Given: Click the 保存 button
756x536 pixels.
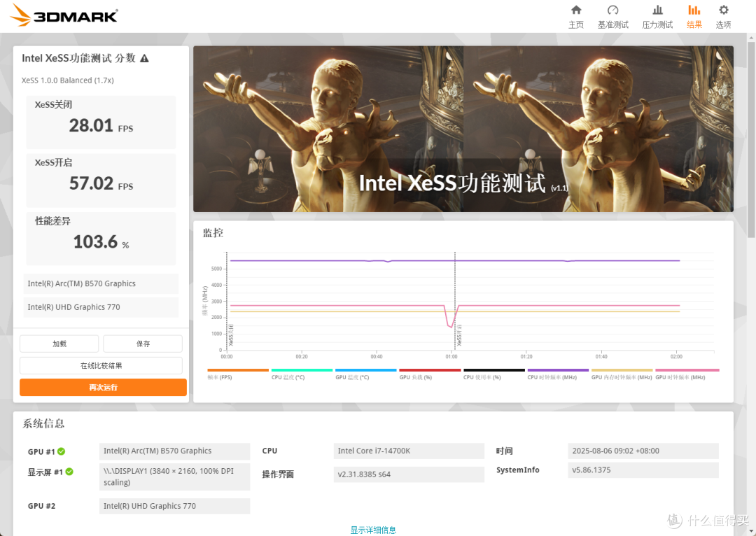Looking at the screenshot, I should click(143, 344).
